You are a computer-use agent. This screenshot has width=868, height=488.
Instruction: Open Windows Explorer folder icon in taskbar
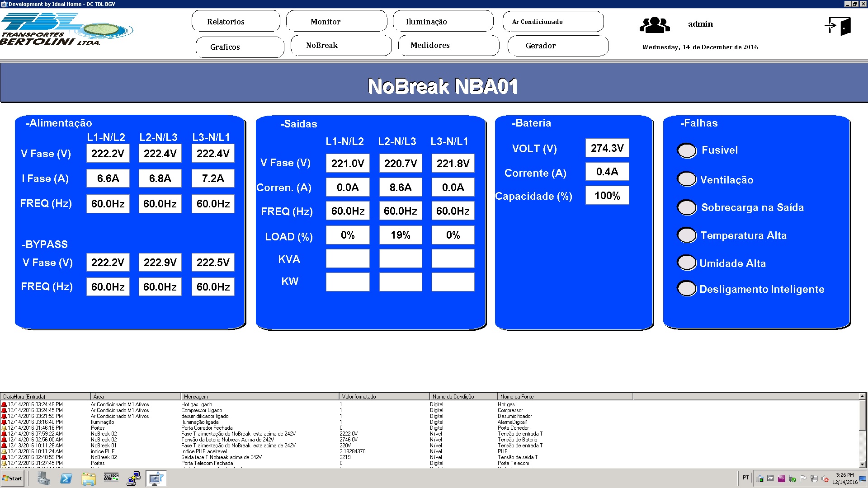click(89, 479)
